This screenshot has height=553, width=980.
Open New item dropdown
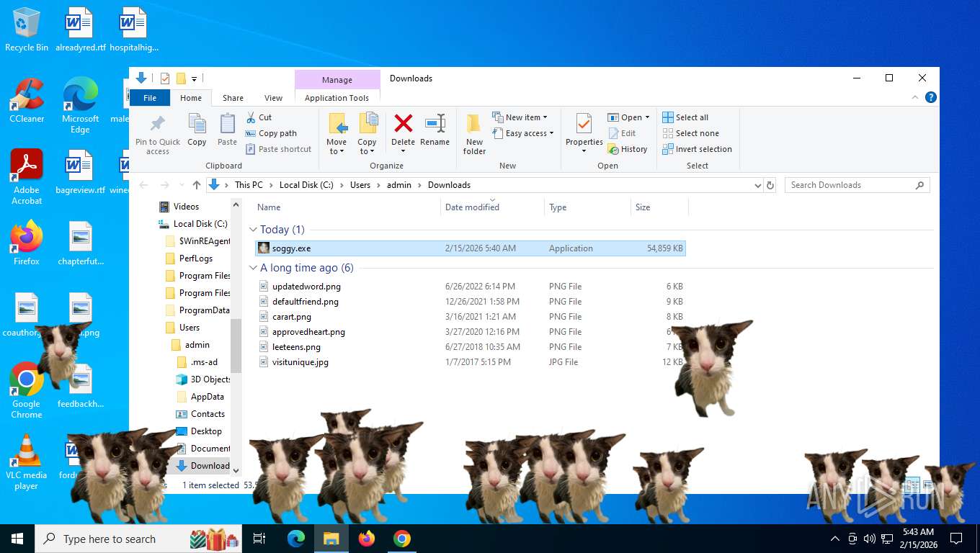tap(520, 117)
